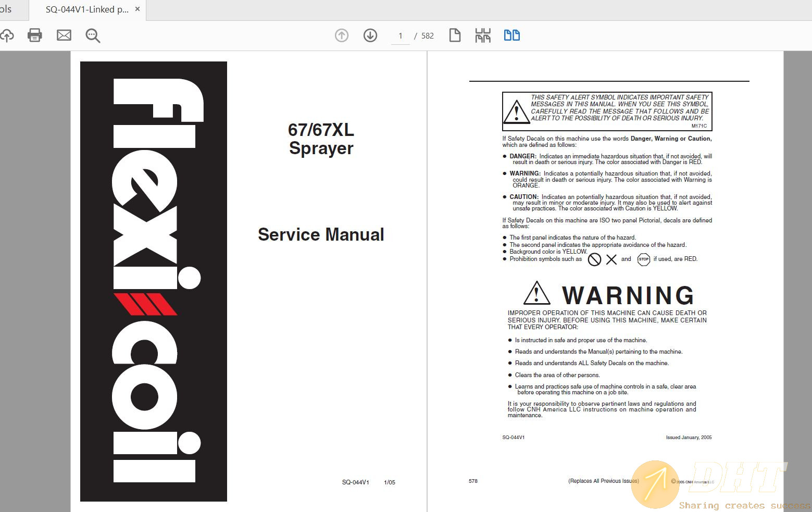812x512 pixels.
Task: Select the SQ-044V1-Linked document tab
Action: pyautogui.click(x=86, y=9)
